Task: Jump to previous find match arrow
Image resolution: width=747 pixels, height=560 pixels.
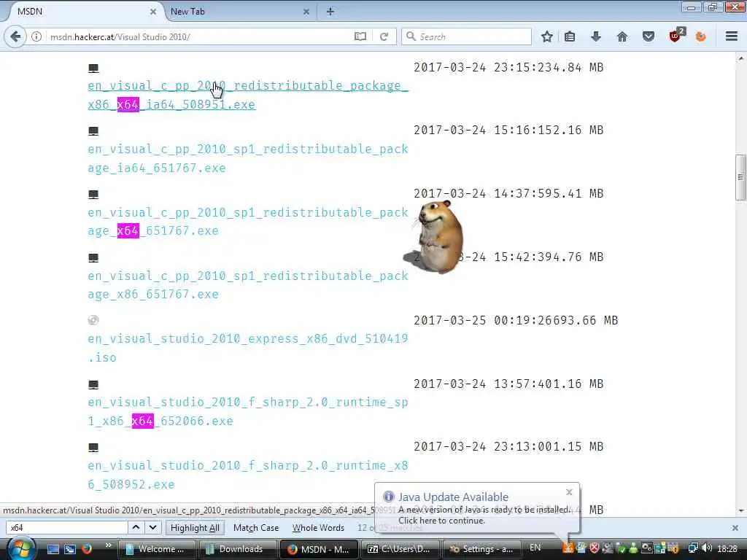Action: tap(136, 528)
